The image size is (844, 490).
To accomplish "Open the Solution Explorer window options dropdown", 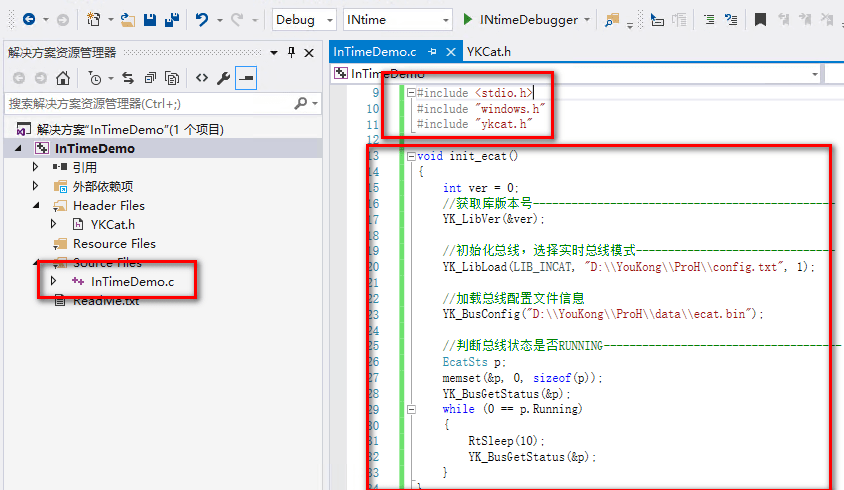I will click(x=274, y=53).
